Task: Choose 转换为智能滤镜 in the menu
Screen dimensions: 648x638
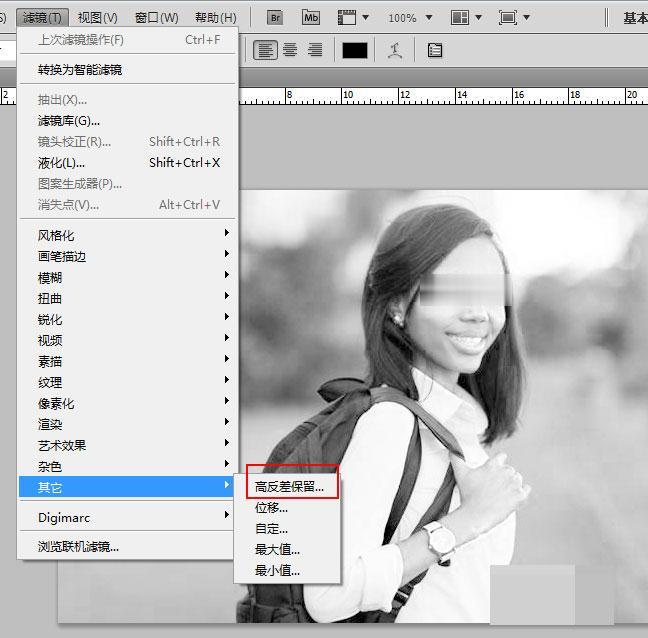Action: click(127, 69)
